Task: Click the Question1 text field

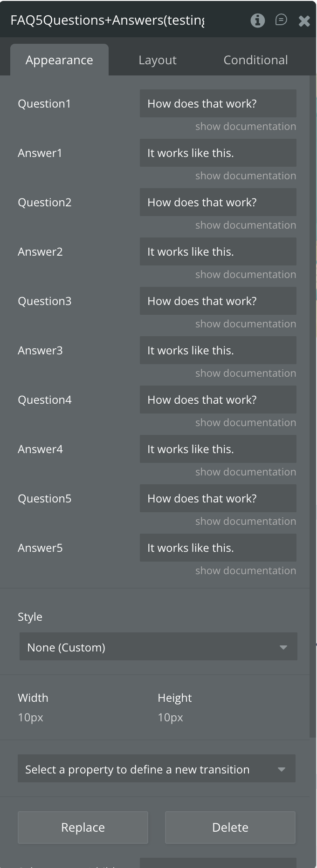Action: pos(218,103)
